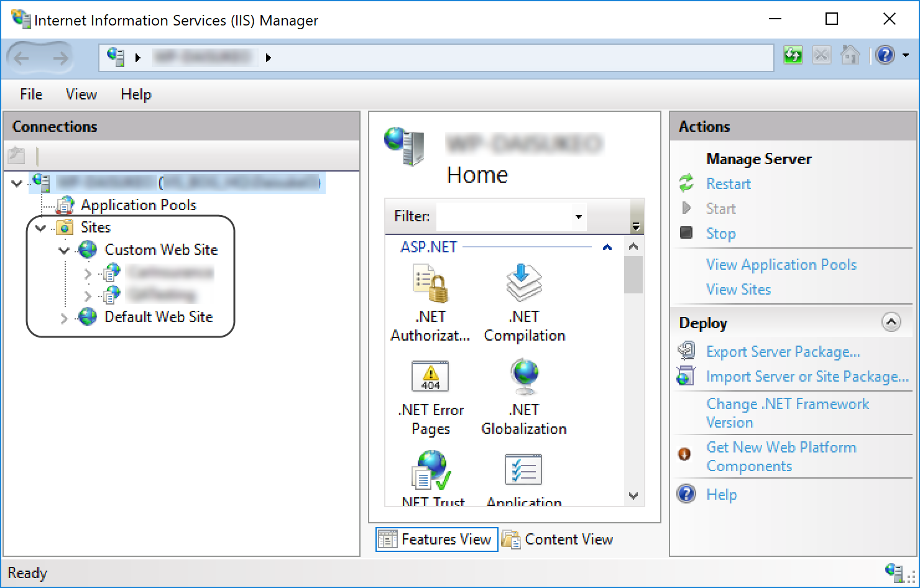Collapse the Sites node
Screen dimensions: 920x588
tap(41, 227)
